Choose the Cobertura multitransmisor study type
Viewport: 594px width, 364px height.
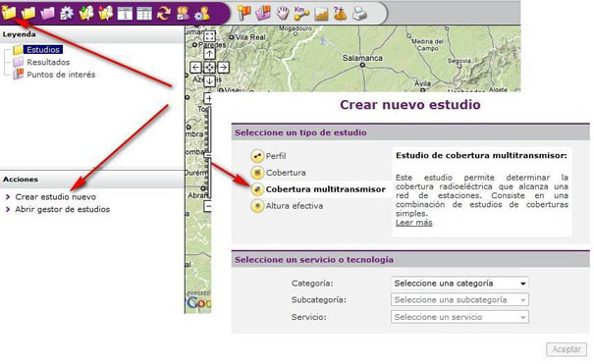click(x=325, y=189)
